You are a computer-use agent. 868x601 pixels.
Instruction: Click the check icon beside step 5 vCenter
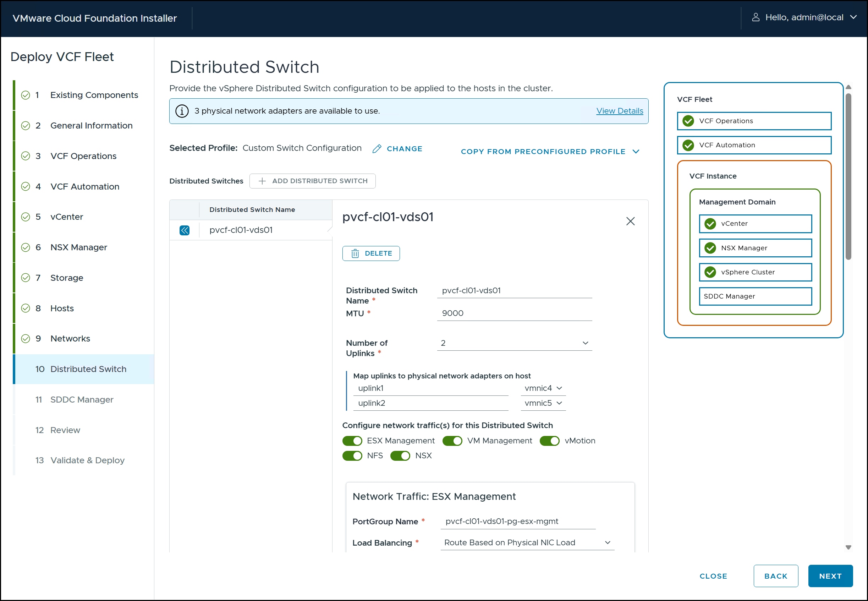(26, 217)
